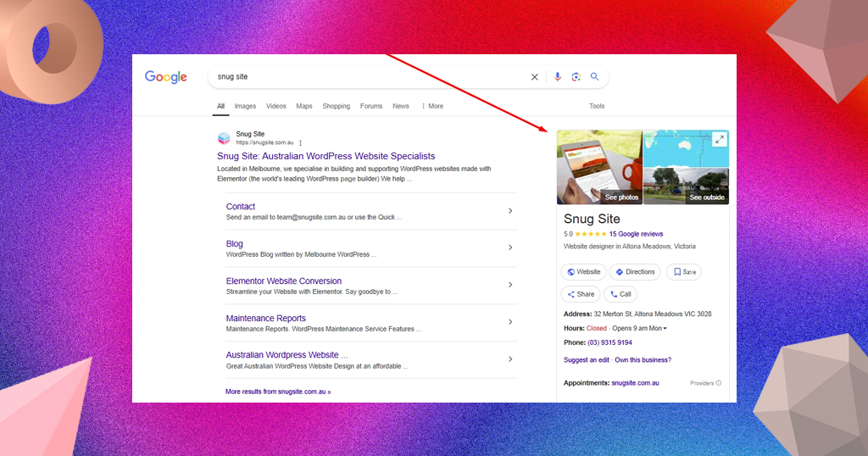This screenshot has width=868, height=456.
Task: Open Tools search options
Action: pyautogui.click(x=597, y=106)
